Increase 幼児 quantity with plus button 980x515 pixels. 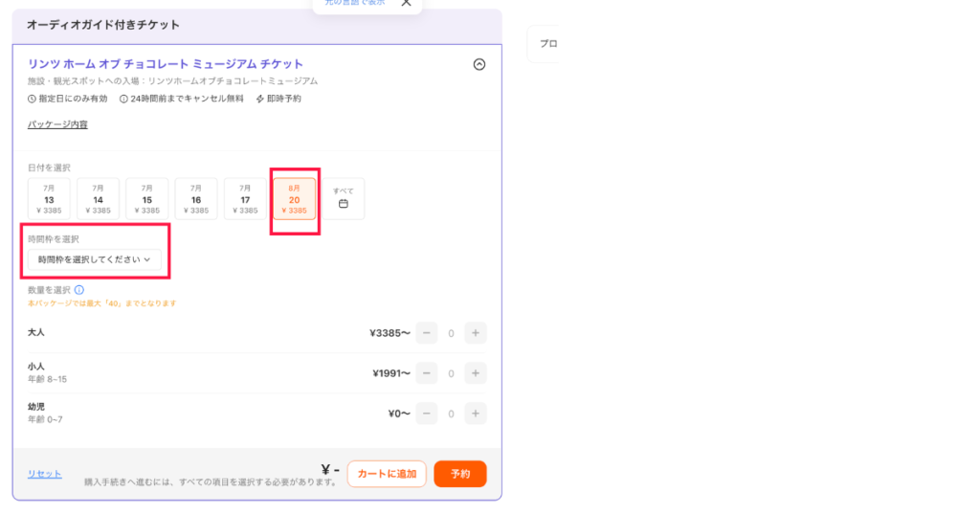point(476,414)
